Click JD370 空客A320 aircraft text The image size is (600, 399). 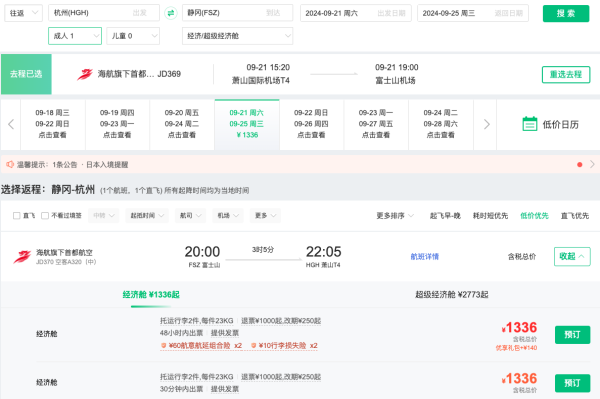(66, 262)
